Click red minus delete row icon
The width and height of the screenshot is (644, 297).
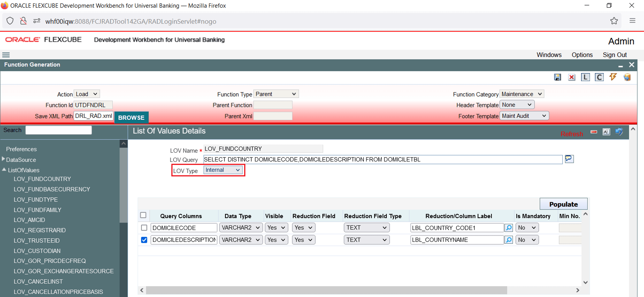[594, 132]
